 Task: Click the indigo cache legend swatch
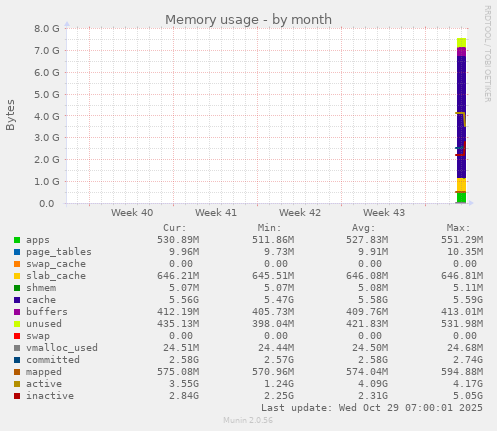point(17,300)
